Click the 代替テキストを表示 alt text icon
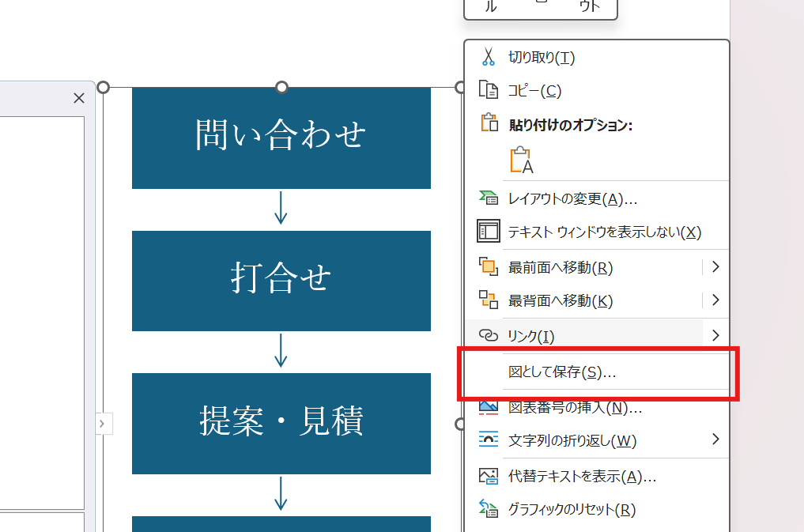The width and height of the screenshot is (804, 532). [x=488, y=475]
